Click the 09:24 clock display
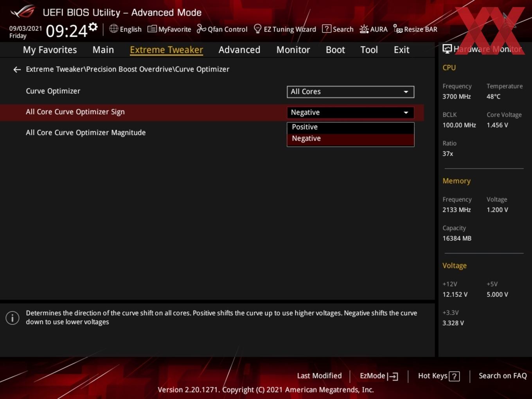Viewport: 532px width, 399px height. (x=66, y=31)
